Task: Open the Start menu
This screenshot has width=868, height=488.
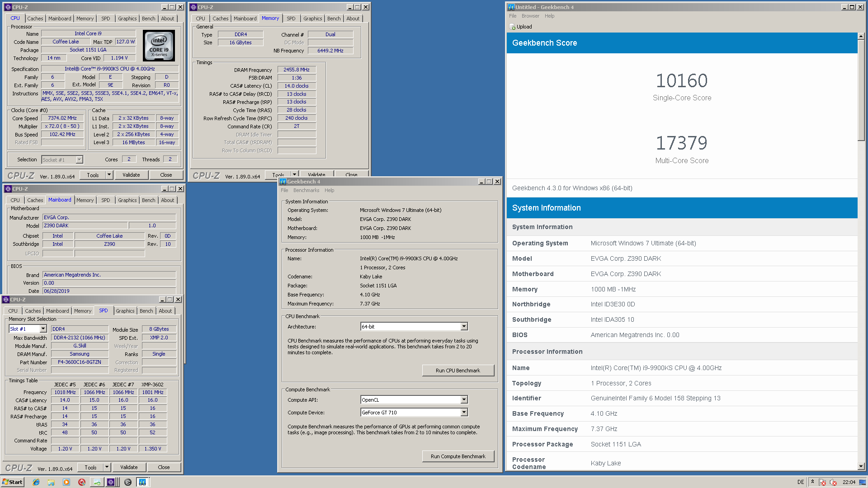Action: [x=12, y=482]
